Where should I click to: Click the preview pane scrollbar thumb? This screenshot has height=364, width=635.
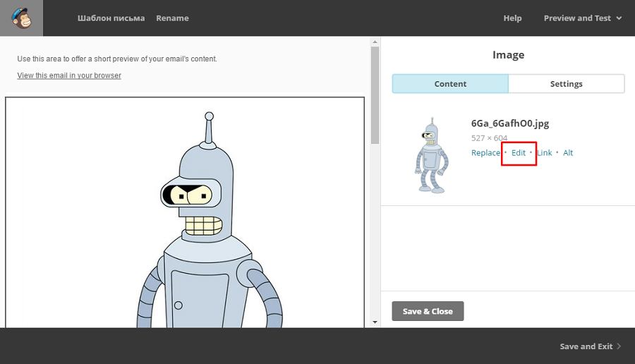coord(375,95)
